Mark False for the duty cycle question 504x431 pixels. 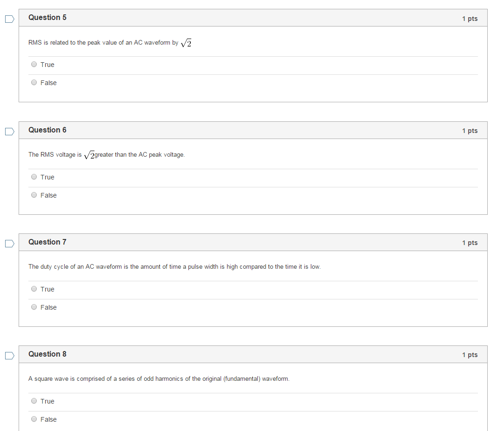(34, 307)
